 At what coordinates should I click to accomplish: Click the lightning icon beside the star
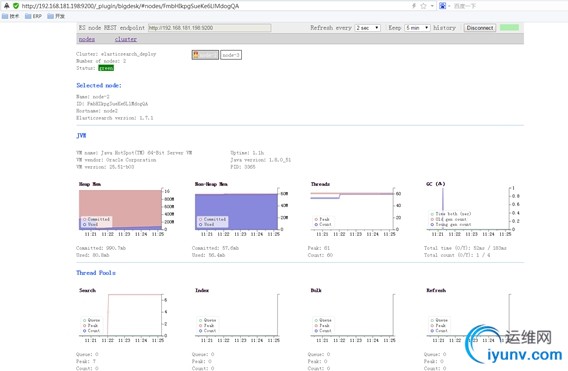(x=414, y=6)
